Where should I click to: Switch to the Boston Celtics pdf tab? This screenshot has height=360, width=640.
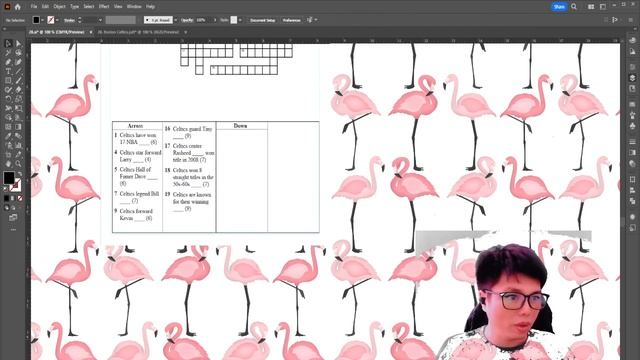click(138, 32)
